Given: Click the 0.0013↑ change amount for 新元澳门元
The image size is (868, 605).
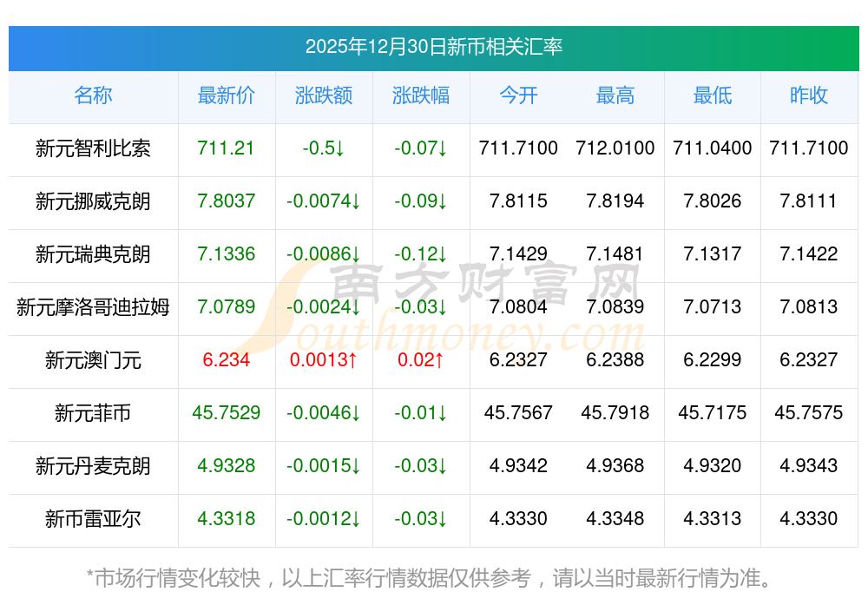Looking at the screenshot, I should click(324, 360).
